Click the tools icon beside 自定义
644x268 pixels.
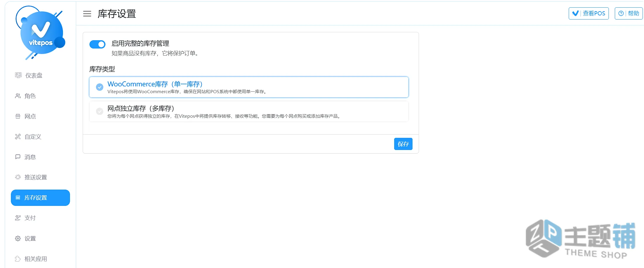[x=18, y=136]
